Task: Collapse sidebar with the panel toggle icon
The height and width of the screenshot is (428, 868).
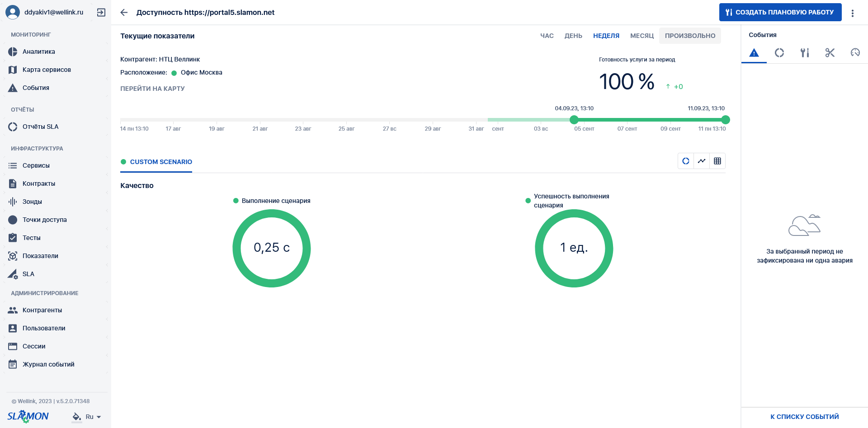Action: (101, 12)
